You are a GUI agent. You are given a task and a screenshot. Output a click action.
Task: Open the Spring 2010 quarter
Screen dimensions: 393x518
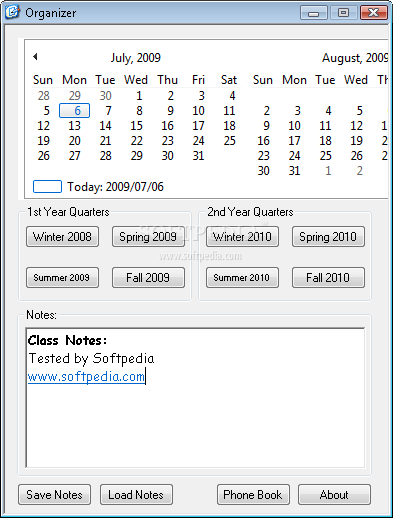click(328, 237)
